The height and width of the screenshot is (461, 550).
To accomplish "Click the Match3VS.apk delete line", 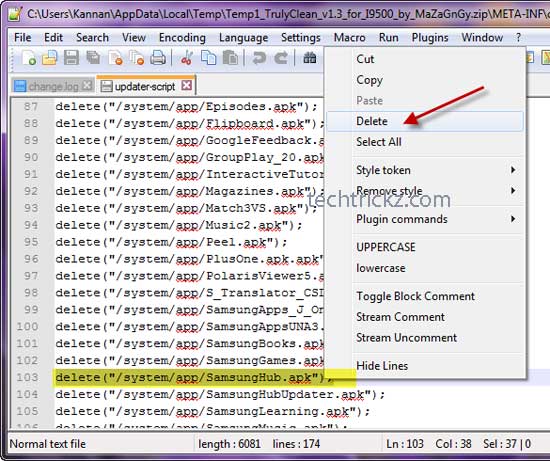I will pos(186,208).
